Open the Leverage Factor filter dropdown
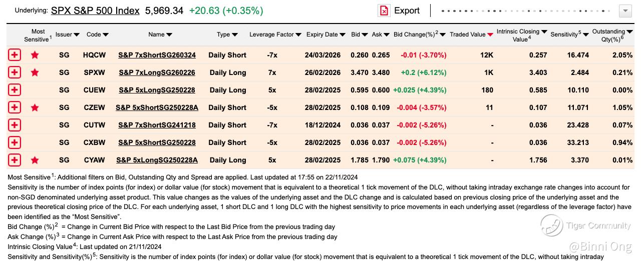The image size is (644, 261). [x=298, y=34]
